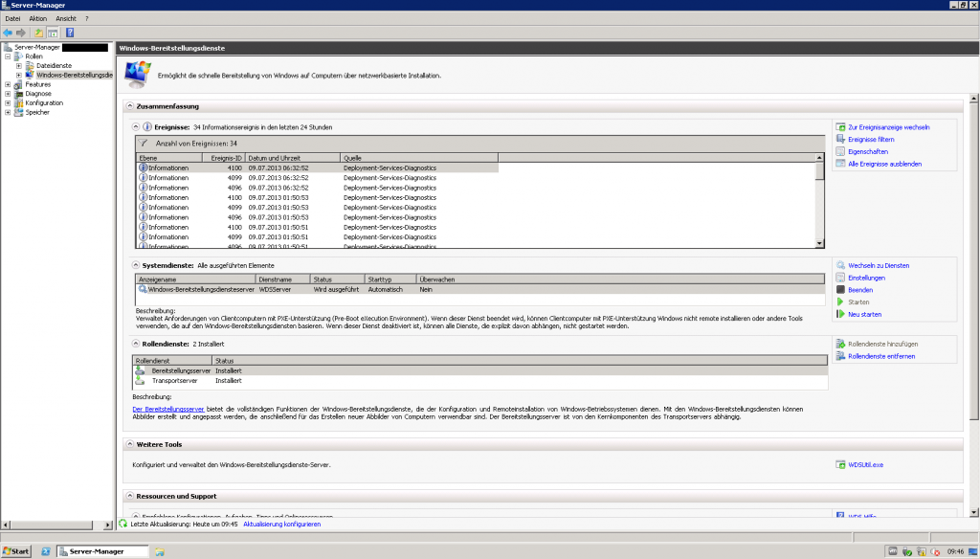This screenshot has height=559, width=980.
Task: Expand the Diagnose tree node
Action: [x=8, y=94]
